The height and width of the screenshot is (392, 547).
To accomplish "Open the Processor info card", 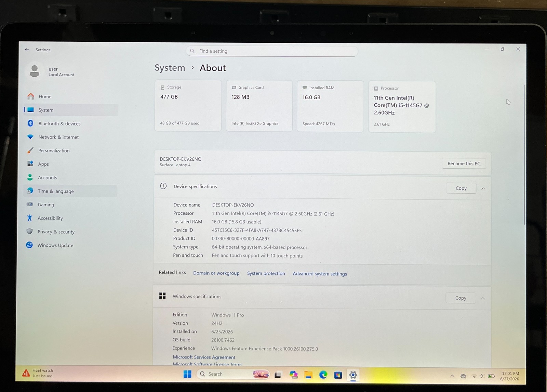I will pos(402,107).
